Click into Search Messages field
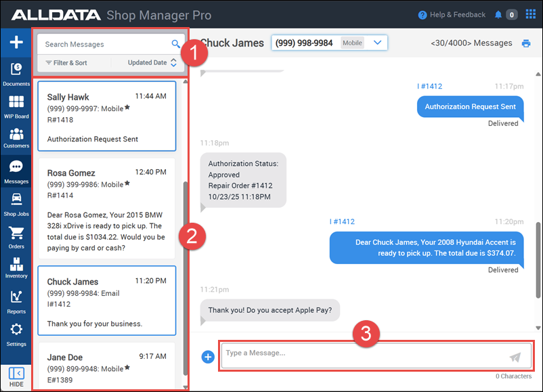Screen dimensions: 543x392 pyautogui.click(x=107, y=44)
